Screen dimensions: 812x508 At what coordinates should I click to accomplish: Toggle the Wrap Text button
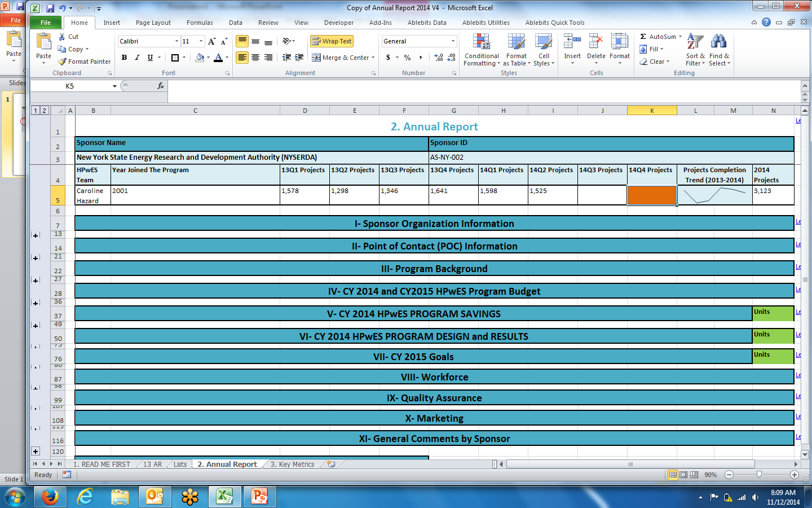click(332, 41)
